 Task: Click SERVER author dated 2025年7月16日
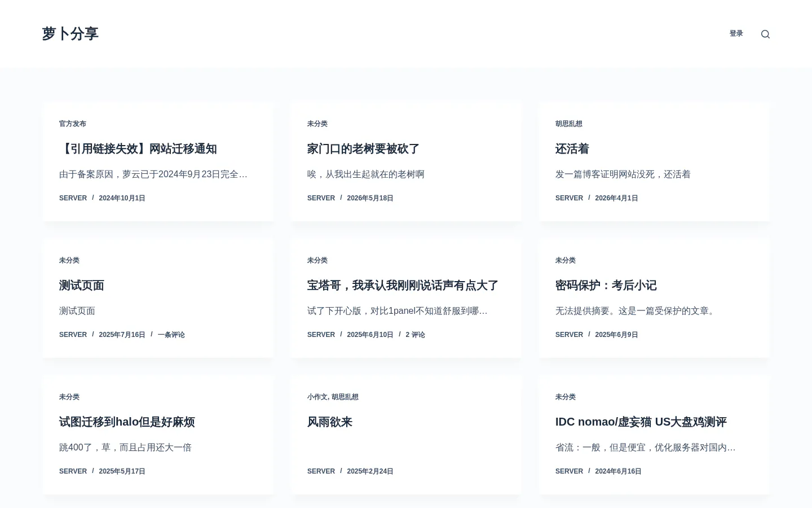73,335
